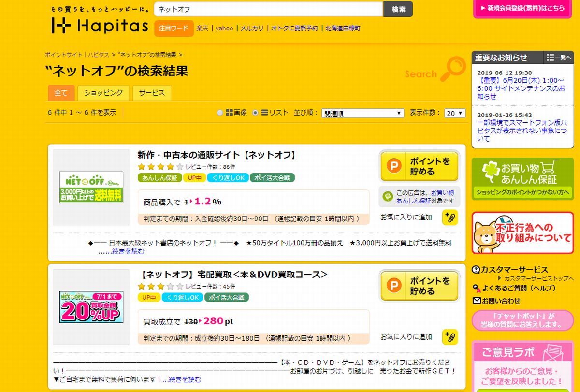580x392 pixels.
Task: Click the grid icon beside 画像
Action: pyautogui.click(x=230, y=113)
